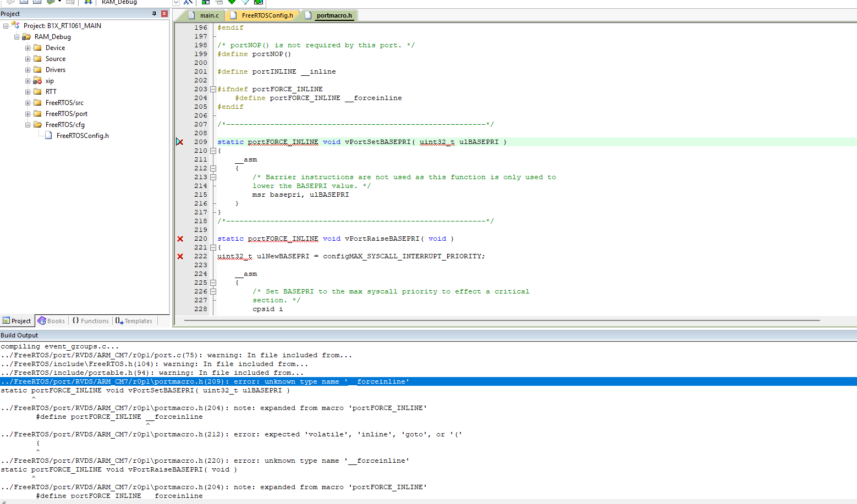Click the Download to flash icon

(88, 3)
